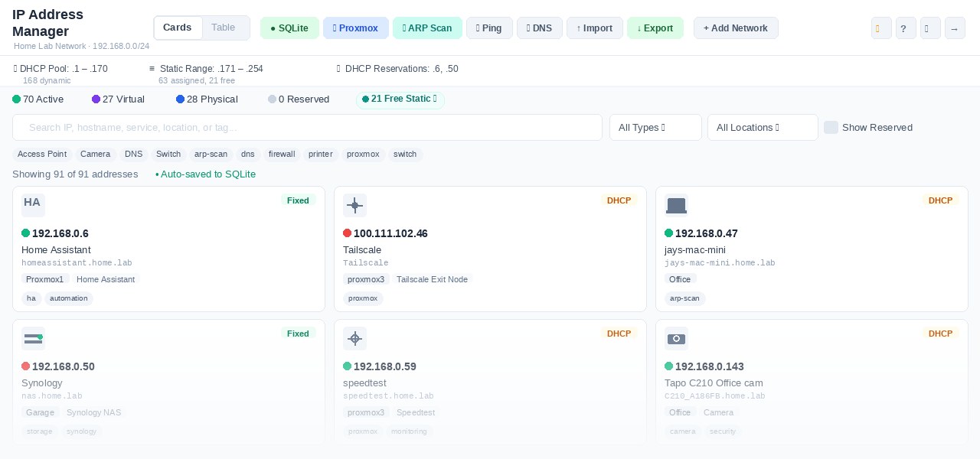The width and height of the screenshot is (980, 459).
Task: Select the Camera tag filter
Action: point(96,155)
